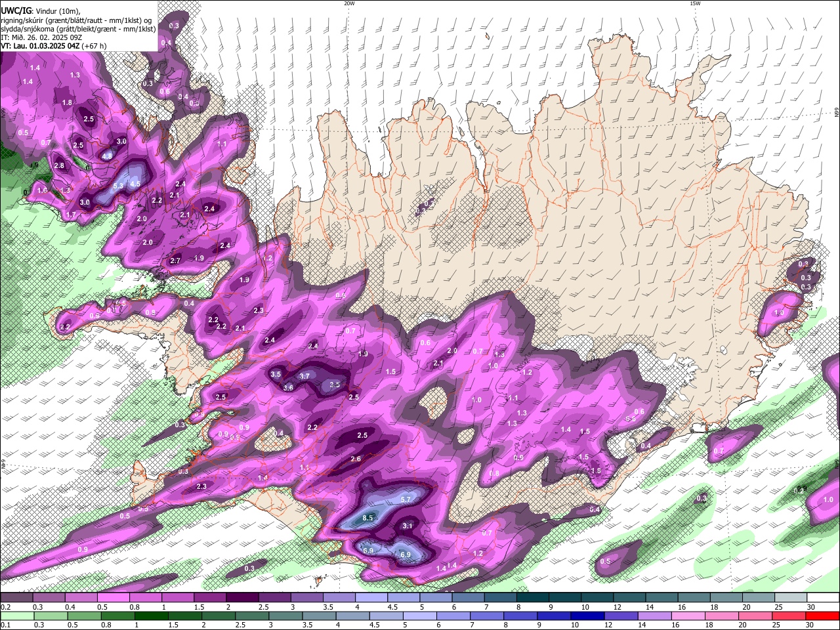Select the VT valid time line in the header
This screenshot has width=840, height=630.
tap(53, 46)
